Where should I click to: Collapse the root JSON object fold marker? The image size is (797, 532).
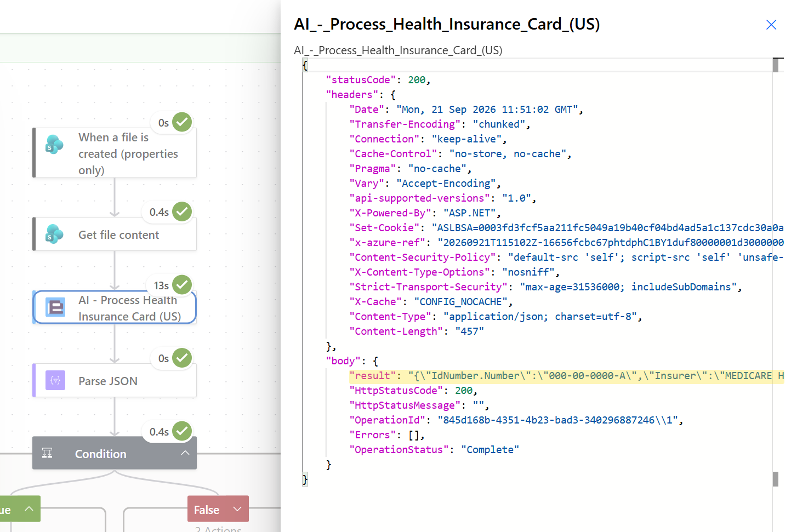(x=305, y=65)
